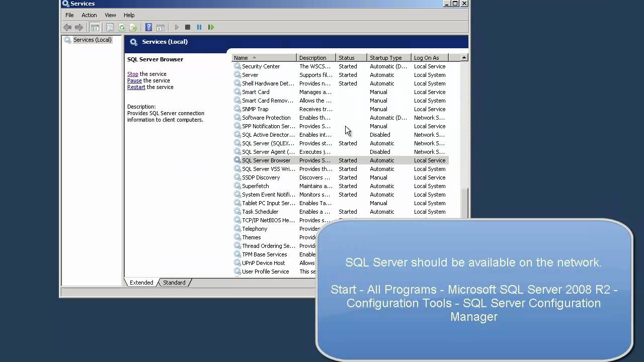Click the scrollbar up arrow in services list
644x362 pixels.
click(464, 57)
